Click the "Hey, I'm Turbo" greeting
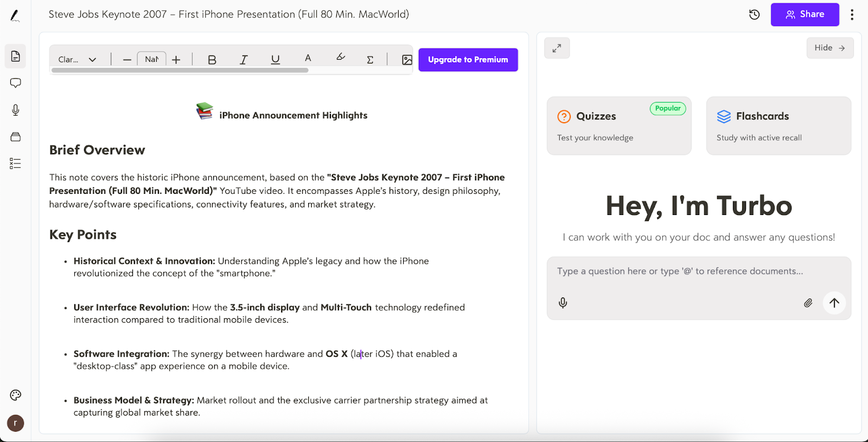Image resolution: width=868 pixels, height=442 pixels. pyautogui.click(x=699, y=206)
